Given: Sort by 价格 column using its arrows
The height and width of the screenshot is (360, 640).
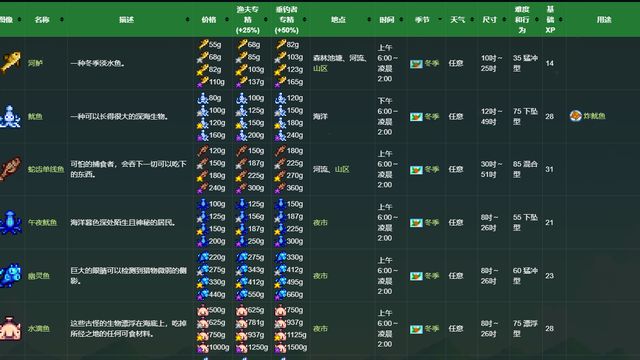Looking at the screenshot, I should [227, 20].
